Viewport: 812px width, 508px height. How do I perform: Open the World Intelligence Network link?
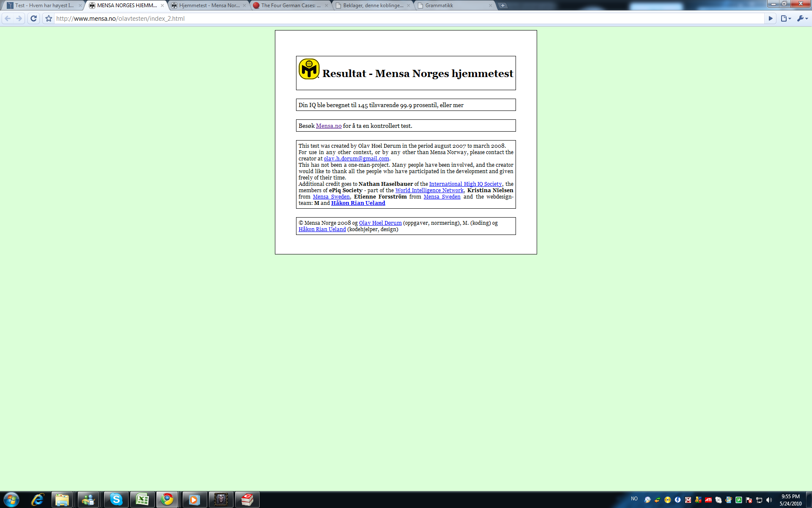pos(429,190)
